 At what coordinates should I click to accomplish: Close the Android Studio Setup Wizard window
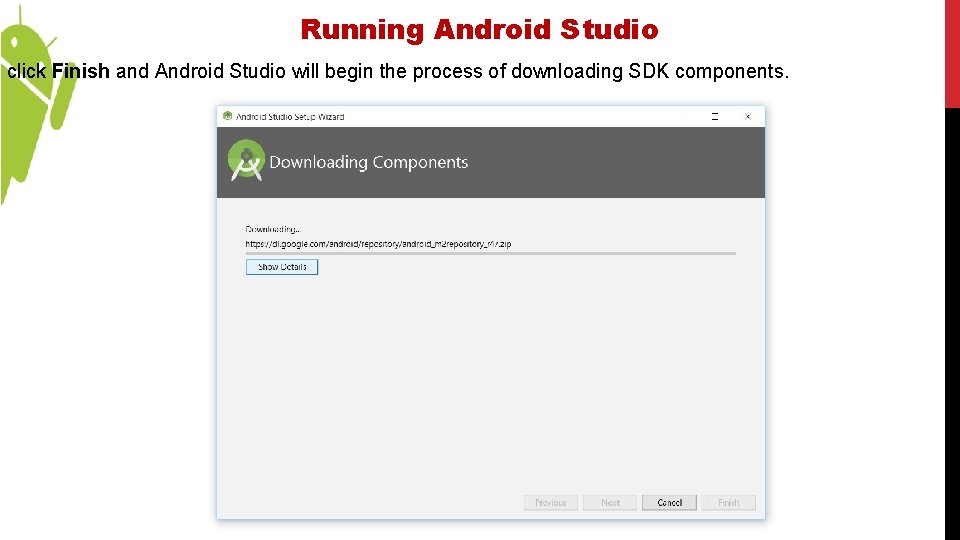click(x=748, y=116)
